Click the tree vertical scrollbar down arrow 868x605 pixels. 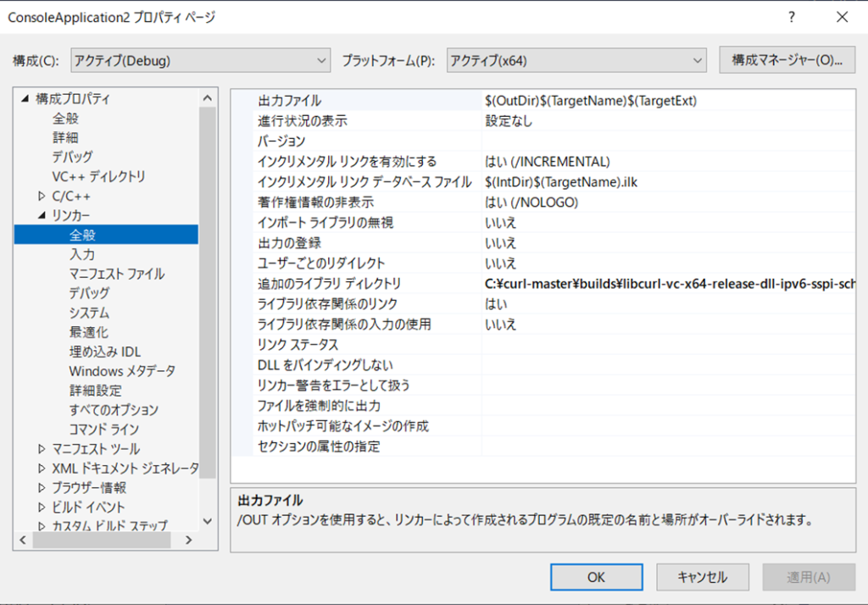click(x=208, y=522)
